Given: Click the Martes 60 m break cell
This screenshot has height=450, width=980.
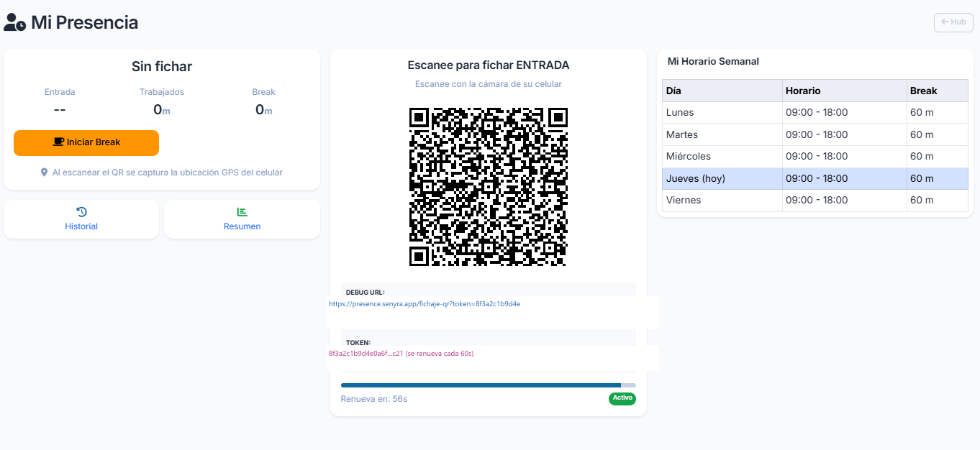Looking at the screenshot, I should point(938,134).
